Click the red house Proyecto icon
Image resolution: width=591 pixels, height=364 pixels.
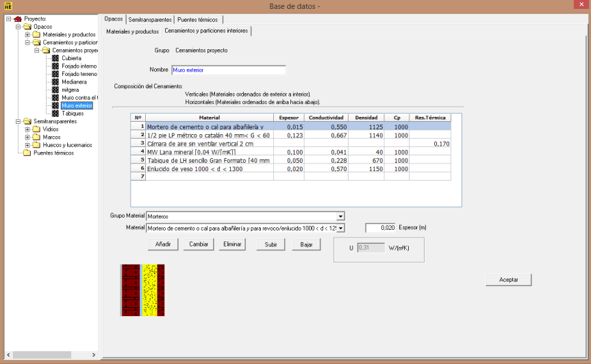(17, 18)
